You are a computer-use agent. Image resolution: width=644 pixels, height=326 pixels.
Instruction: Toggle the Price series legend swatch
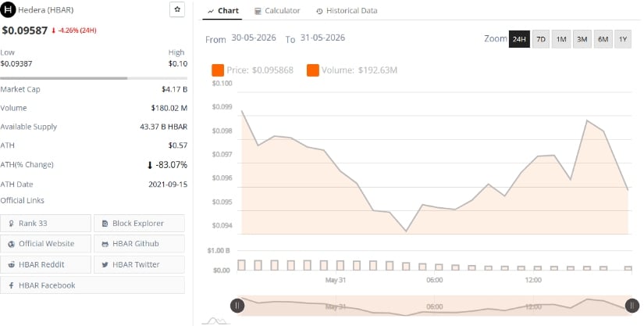[218, 70]
